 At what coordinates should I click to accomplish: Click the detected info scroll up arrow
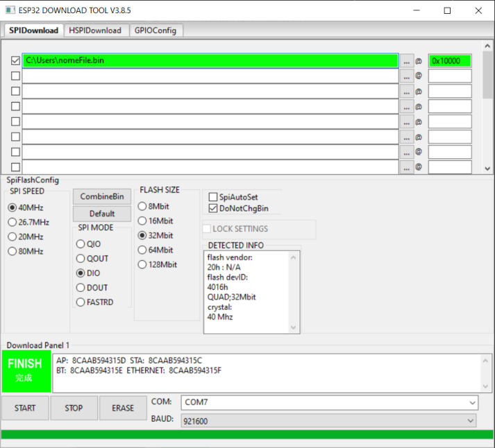(293, 257)
